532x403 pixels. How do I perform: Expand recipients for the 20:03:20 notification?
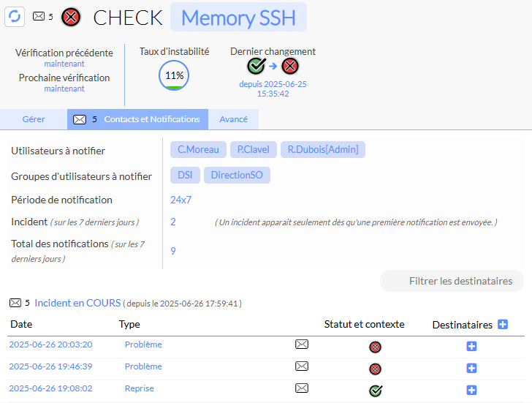(471, 346)
